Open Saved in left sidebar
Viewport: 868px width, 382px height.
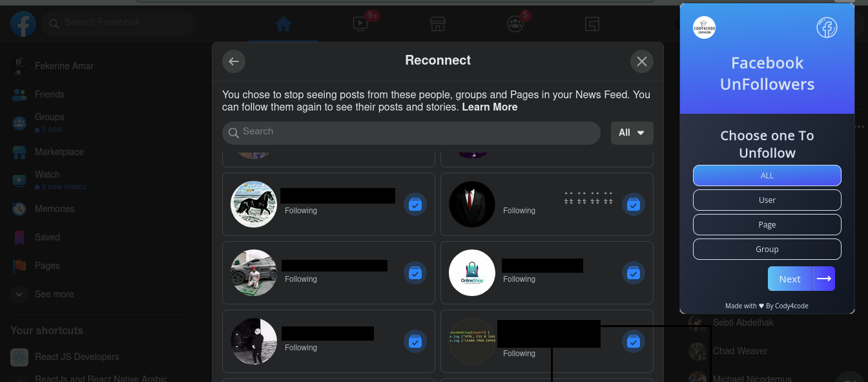(x=98, y=237)
